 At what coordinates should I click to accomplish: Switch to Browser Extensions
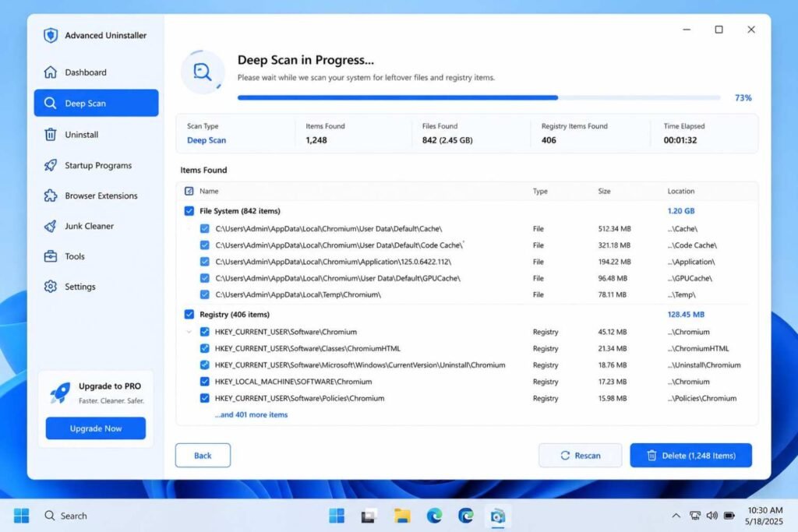point(96,196)
